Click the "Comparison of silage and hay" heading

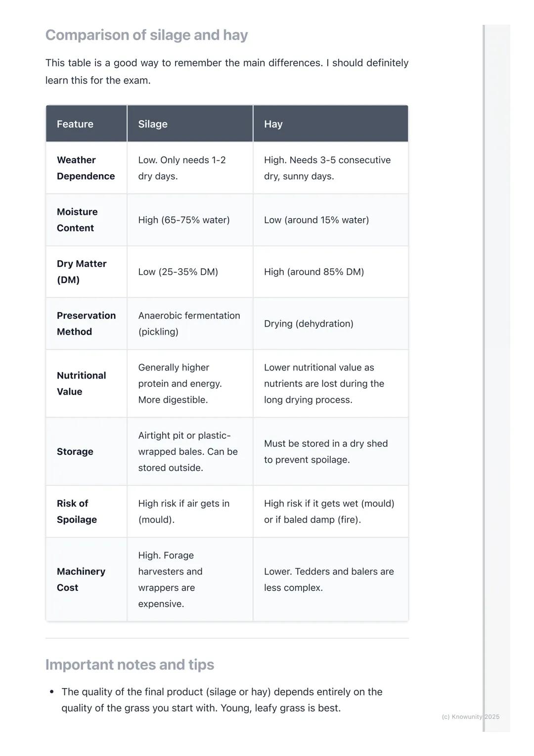click(146, 35)
